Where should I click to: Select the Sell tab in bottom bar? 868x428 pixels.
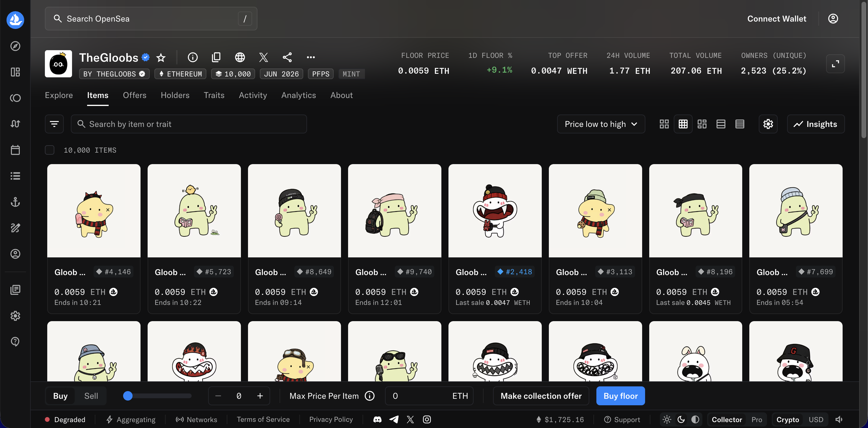(91, 396)
